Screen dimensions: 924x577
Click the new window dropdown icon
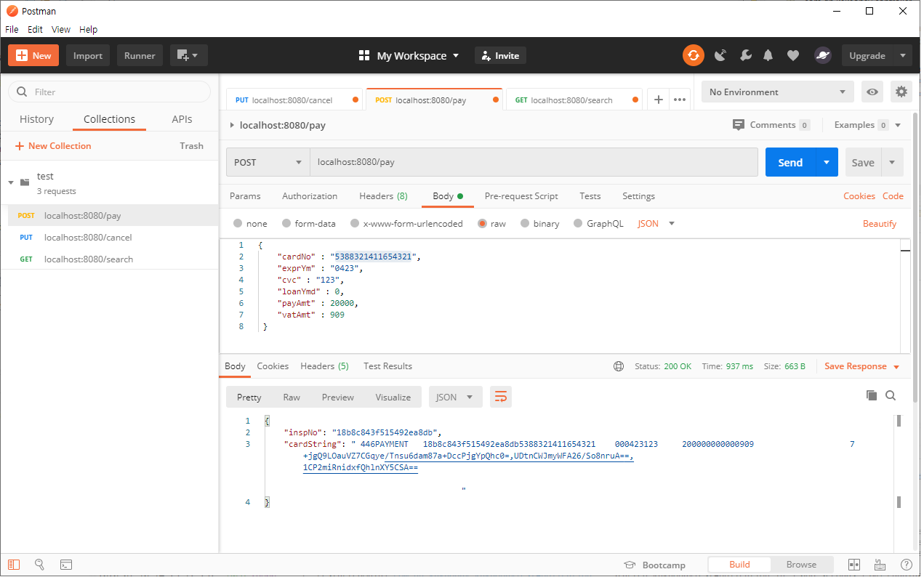(x=189, y=55)
